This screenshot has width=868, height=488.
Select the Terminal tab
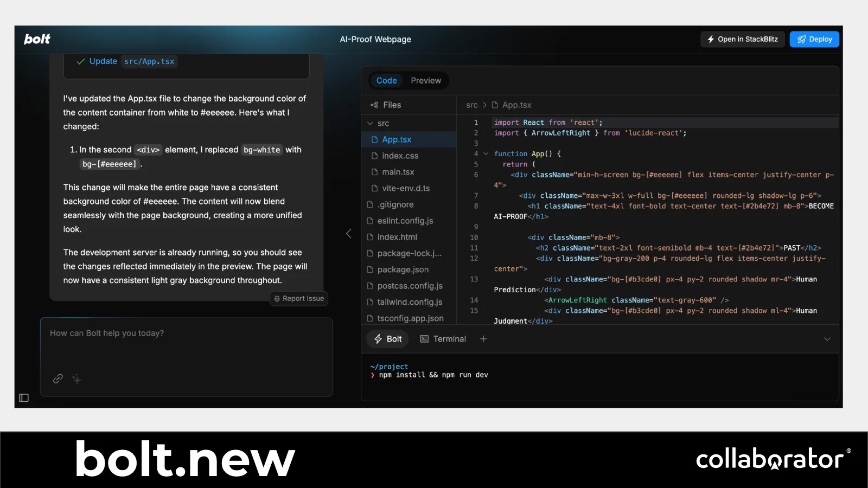click(443, 339)
